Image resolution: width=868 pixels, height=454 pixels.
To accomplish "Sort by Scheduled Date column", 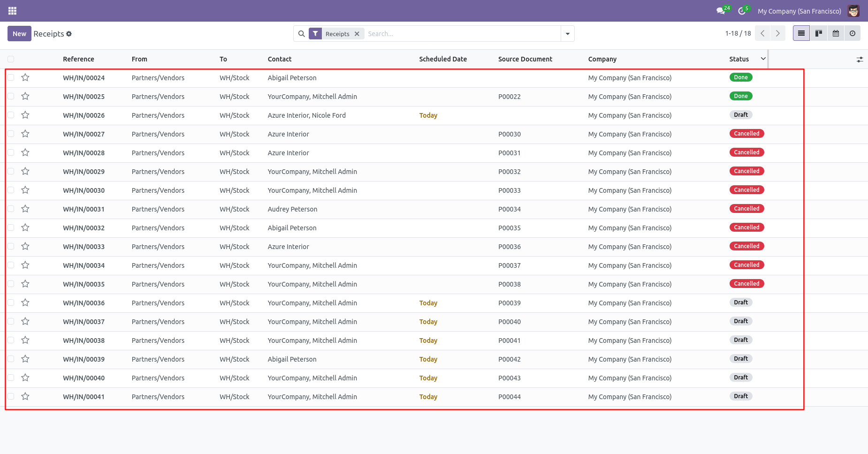I will click(443, 59).
